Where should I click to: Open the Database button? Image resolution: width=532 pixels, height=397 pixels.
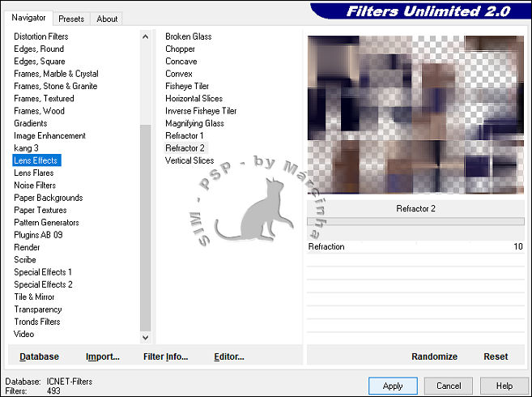[x=39, y=356]
